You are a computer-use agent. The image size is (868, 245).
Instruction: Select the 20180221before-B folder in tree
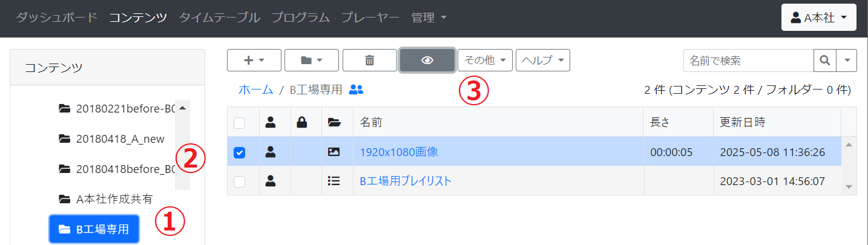click(x=117, y=109)
